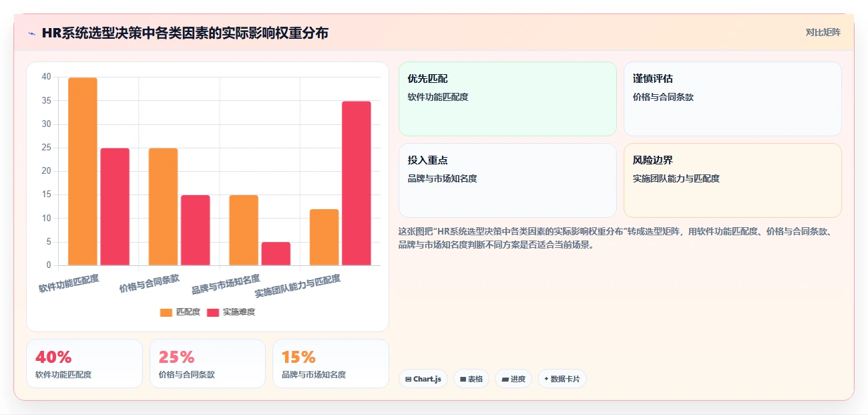Toggle the 匹配度 legend entry
Screen dimensions: 868x415
coord(180,312)
